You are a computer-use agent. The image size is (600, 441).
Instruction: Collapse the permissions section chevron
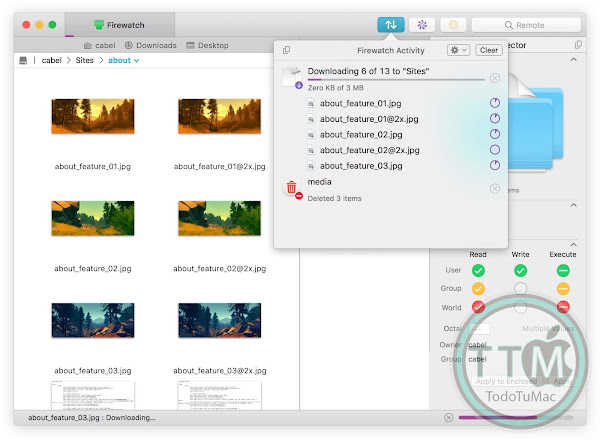574,244
